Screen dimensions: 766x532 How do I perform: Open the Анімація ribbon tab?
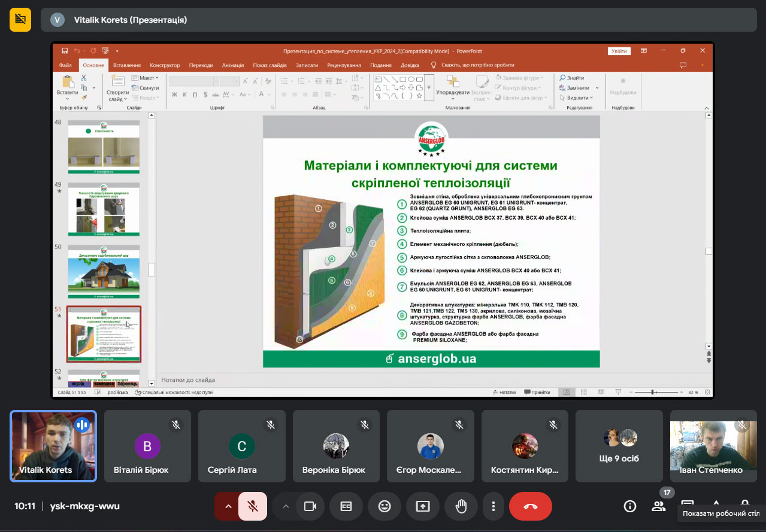coord(233,65)
